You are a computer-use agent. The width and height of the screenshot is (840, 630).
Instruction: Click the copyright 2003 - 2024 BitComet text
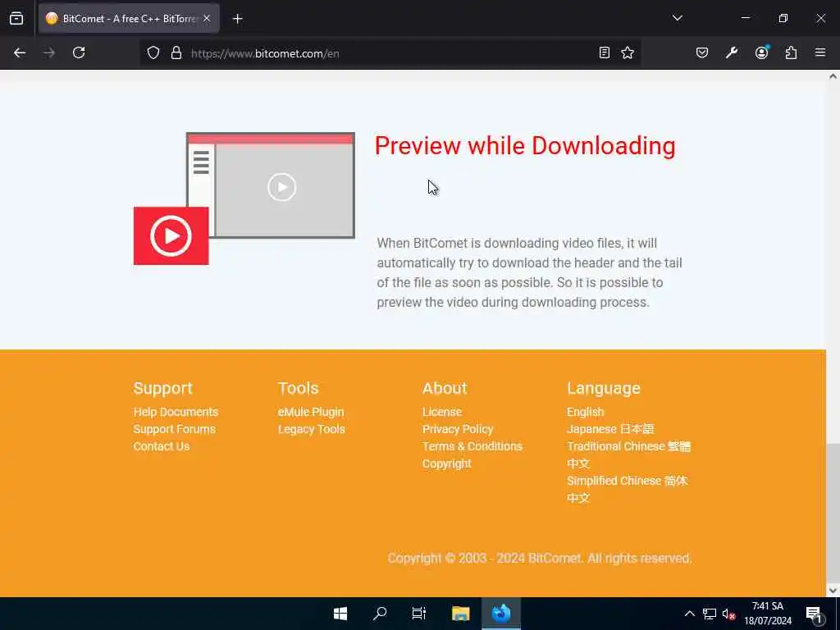540,558
